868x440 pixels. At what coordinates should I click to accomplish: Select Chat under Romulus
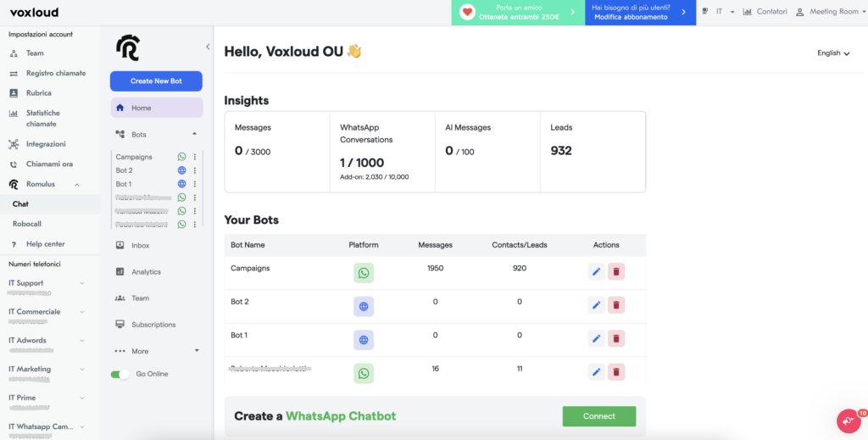click(50, 204)
